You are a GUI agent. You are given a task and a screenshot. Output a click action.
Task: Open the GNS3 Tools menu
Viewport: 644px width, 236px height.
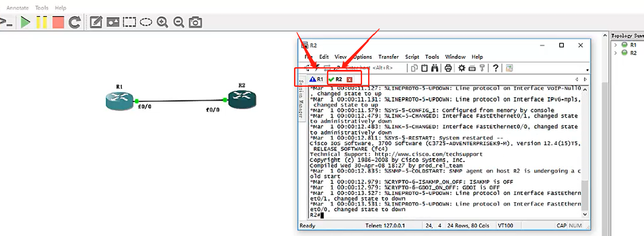point(42,8)
